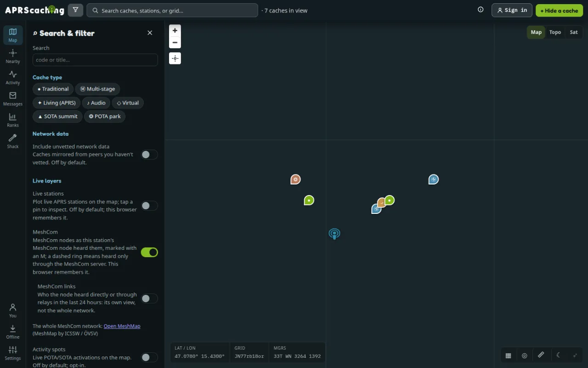The width and height of the screenshot is (588, 368).
Task: Filter by Traditional cache type
Action: (53, 89)
